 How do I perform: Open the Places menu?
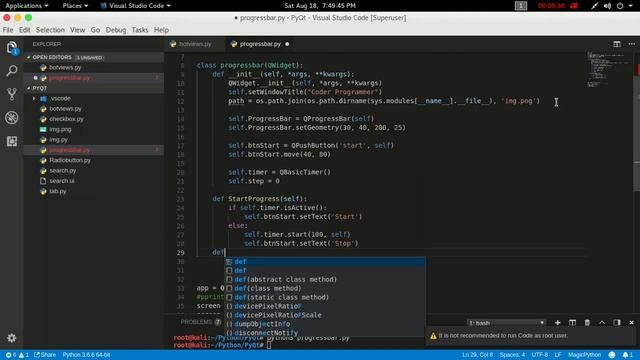coord(75,6)
